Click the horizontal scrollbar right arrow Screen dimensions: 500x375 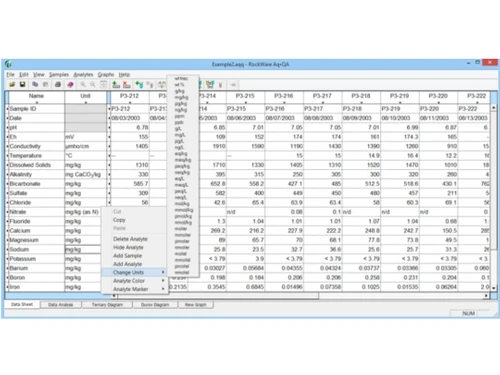(x=486, y=296)
